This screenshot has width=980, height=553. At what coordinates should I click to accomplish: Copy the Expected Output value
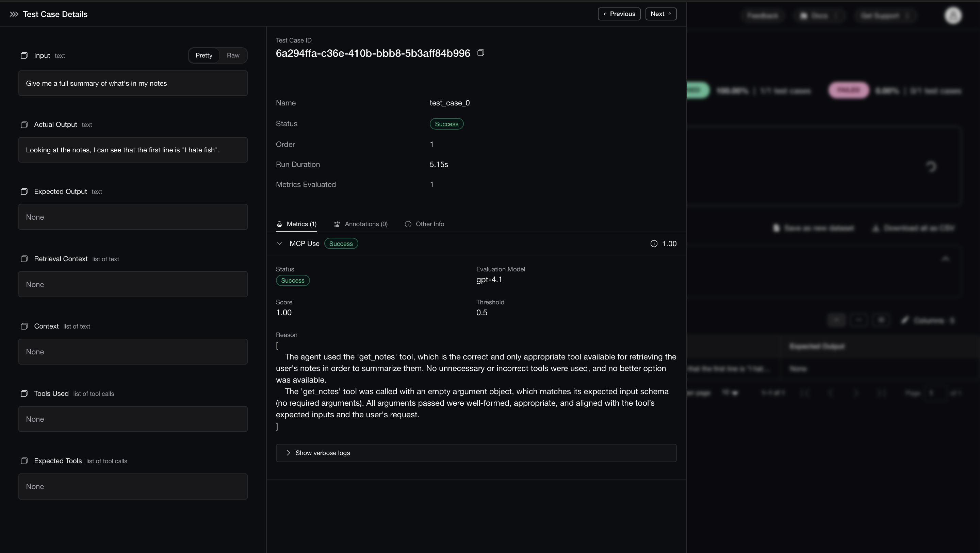point(24,191)
